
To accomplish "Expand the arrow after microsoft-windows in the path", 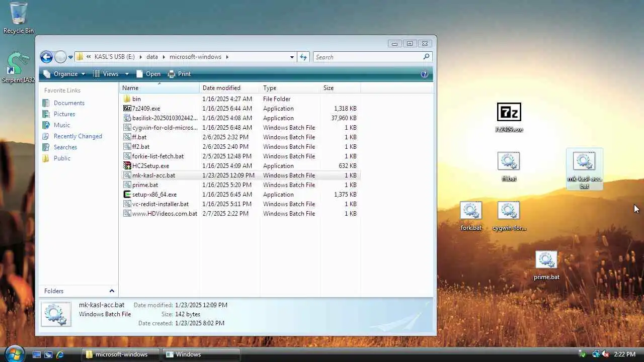I will pyautogui.click(x=227, y=57).
